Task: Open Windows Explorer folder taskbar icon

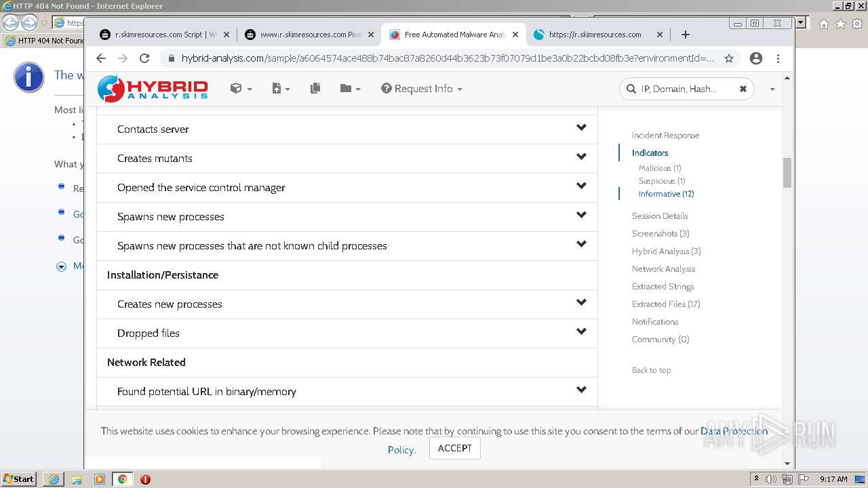Action: click(x=77, y=479)
